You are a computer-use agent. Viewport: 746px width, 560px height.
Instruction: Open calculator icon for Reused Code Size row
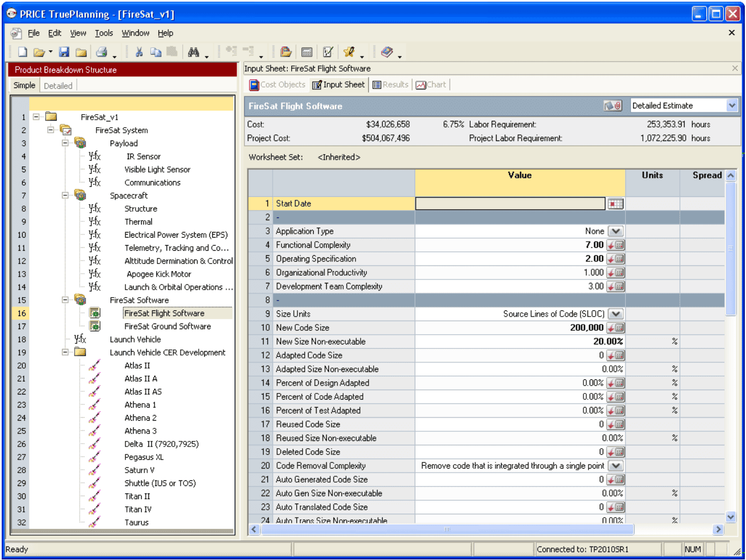(x=616, y=425)
